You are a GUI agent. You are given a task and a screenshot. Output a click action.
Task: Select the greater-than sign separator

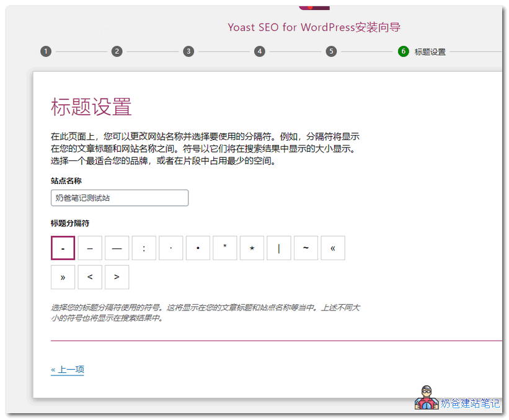[x=117, y=277]
